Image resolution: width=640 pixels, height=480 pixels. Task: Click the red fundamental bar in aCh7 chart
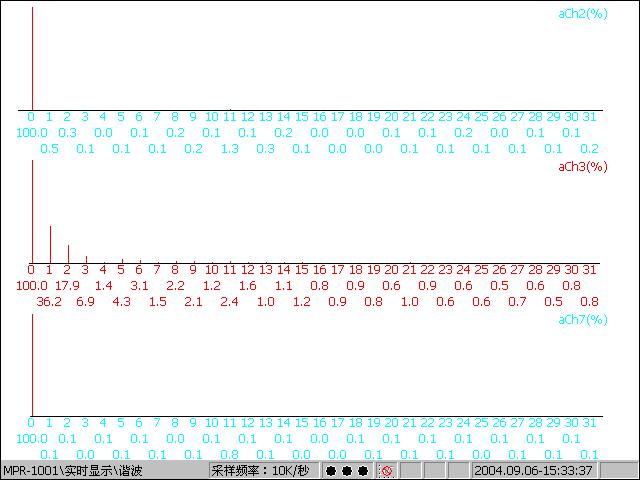click(x=32, y=365)
